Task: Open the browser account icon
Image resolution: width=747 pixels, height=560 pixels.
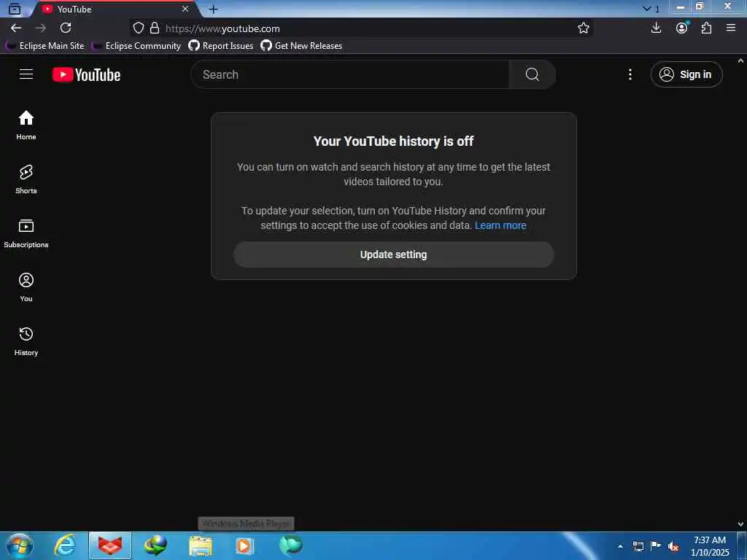Action: (682, 28)
